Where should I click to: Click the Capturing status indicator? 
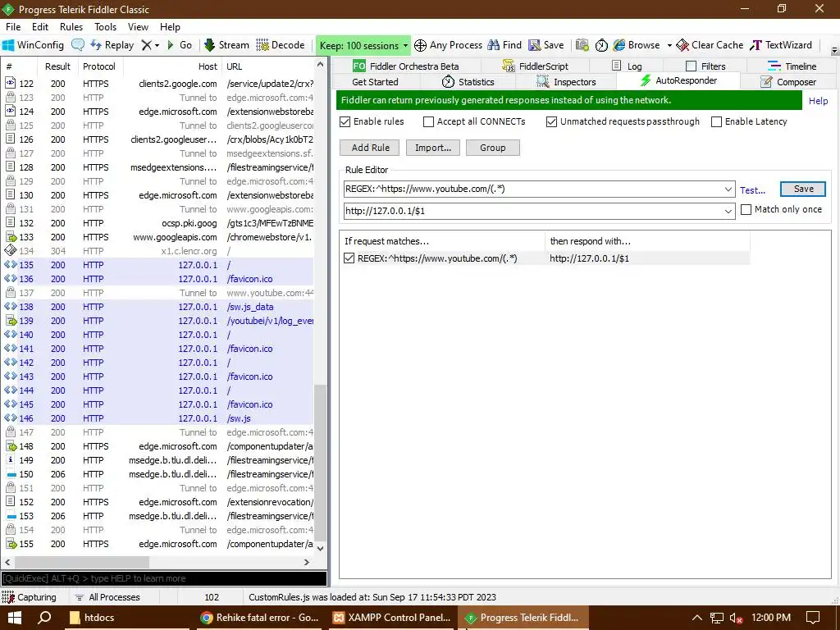(x=30, y=597)
